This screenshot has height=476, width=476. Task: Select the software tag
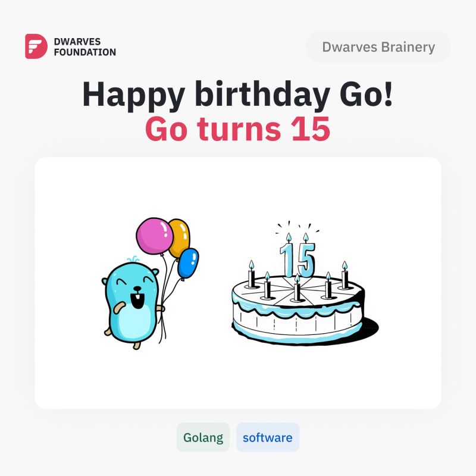tap(267, 437)
